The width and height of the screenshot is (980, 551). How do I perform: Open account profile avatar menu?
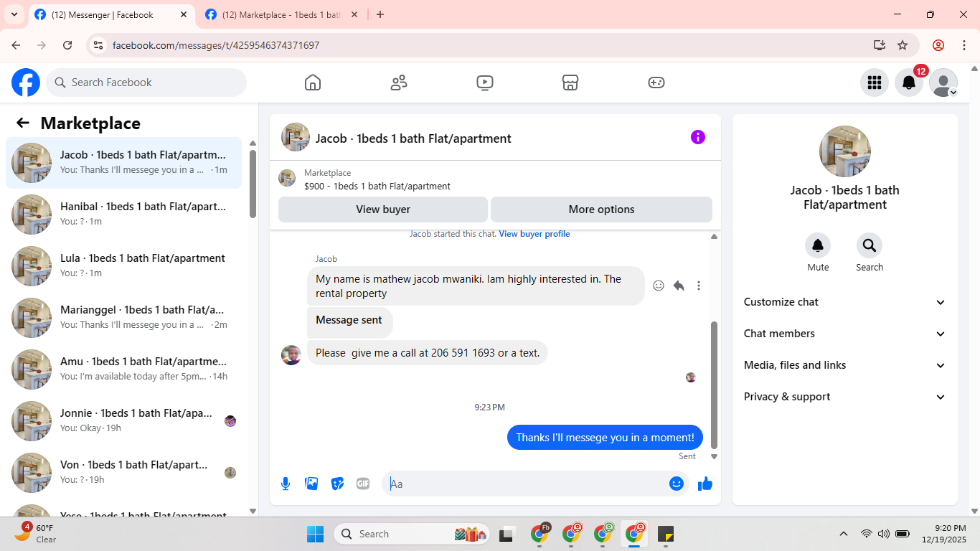tap(943, 83)
